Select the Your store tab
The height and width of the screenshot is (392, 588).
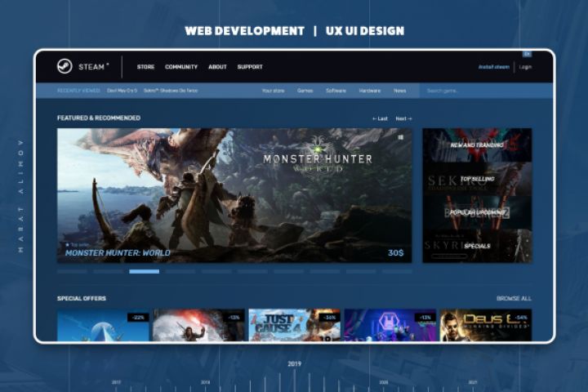pyautogui.click(x=273, y=91)
